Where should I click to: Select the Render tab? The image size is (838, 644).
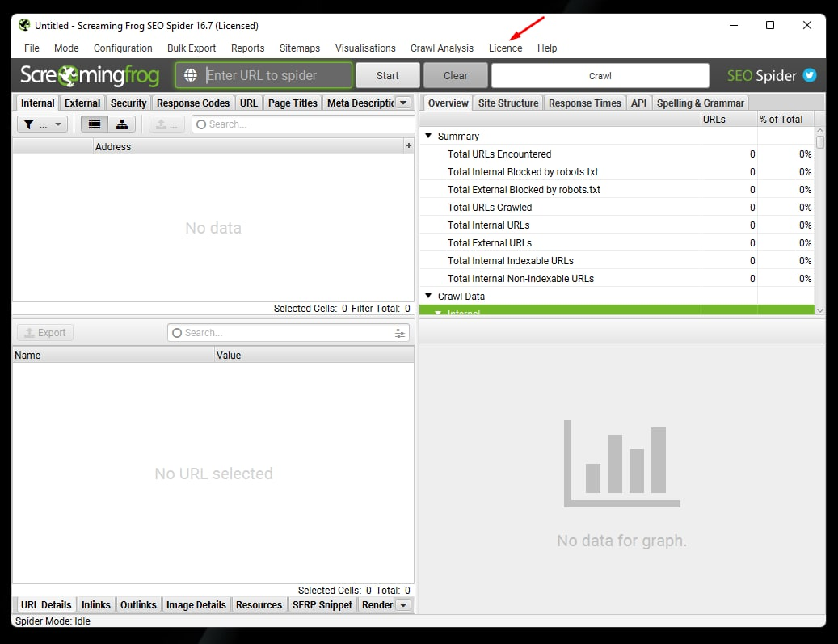[x=377, y=604]
